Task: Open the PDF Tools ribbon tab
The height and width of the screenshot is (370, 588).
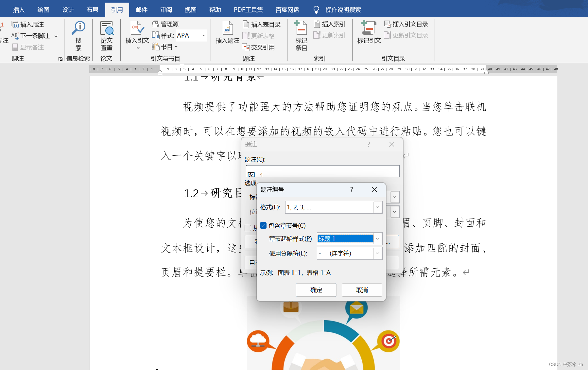Action: (248, 10)
